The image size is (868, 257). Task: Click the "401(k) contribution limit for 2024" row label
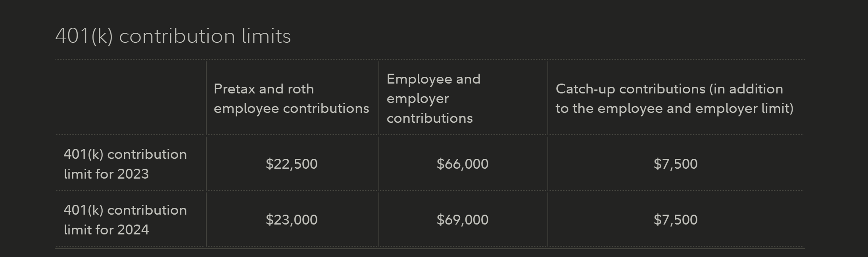click(125, 220)
